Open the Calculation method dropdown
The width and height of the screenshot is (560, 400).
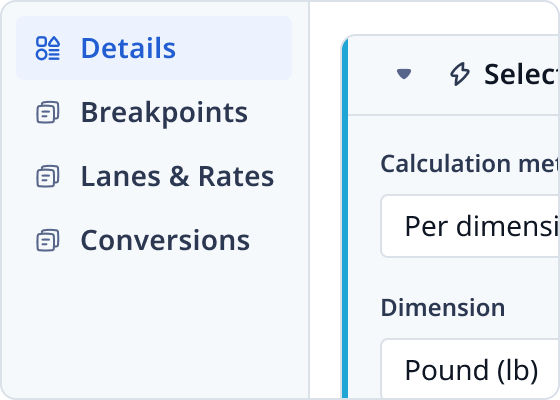tap(470, 226)
